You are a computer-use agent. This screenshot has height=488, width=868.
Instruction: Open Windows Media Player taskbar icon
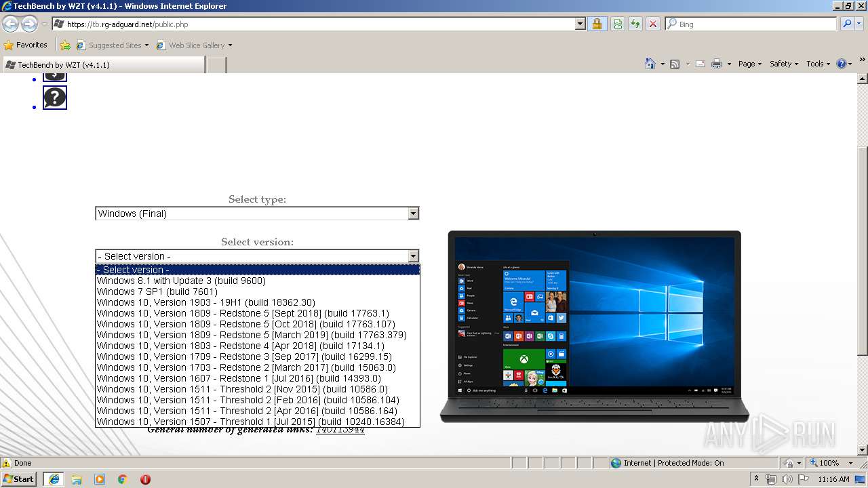(x=100, y=479)
